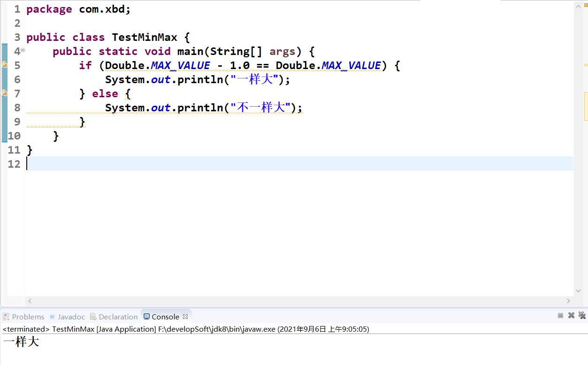This screenshot has width=588, height=365.
Task: Click the Declaration view icon
Action: pos(93,317)
